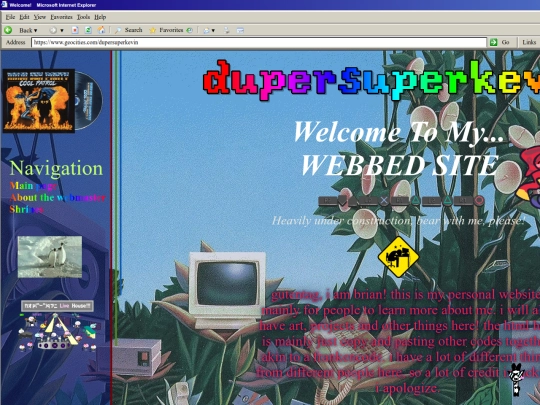
Task: Open the Search magnifier button
Action: click(128, 30)
